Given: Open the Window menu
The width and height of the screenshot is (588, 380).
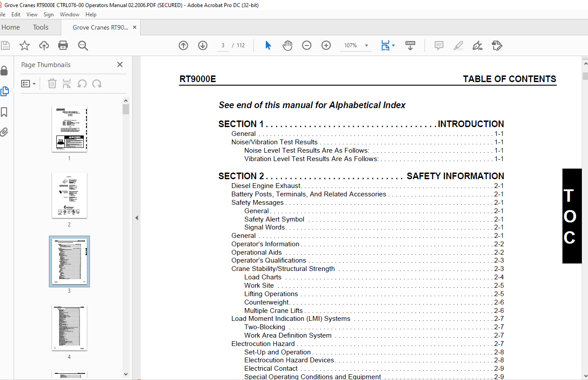Looking at the screenshot, I should click(70, 15).
